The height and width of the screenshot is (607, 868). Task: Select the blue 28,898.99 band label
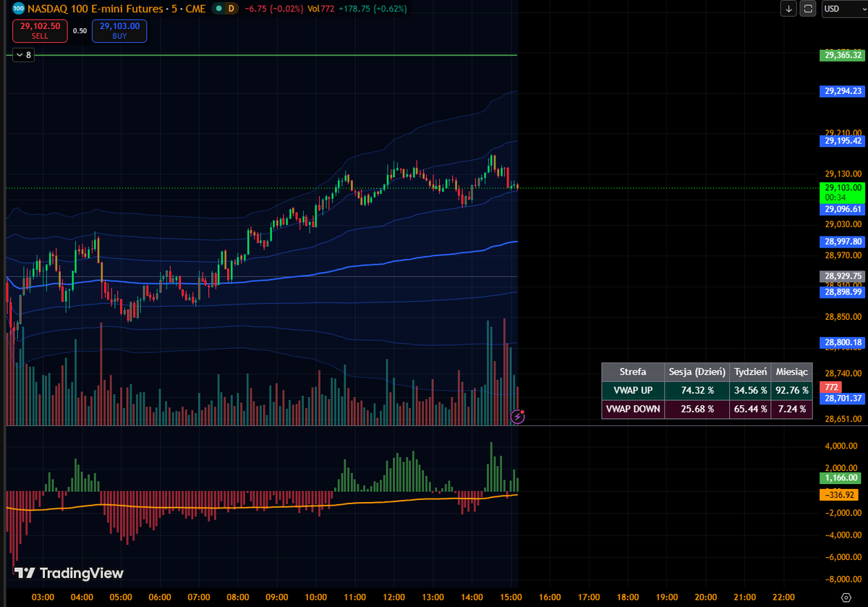coord(843,292)
